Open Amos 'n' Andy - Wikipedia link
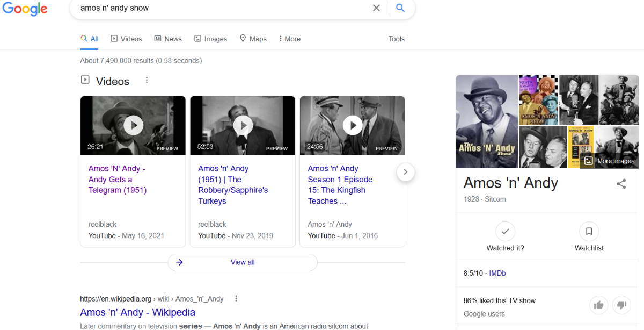This screenshot has height=330, width=644. point(137,312)
